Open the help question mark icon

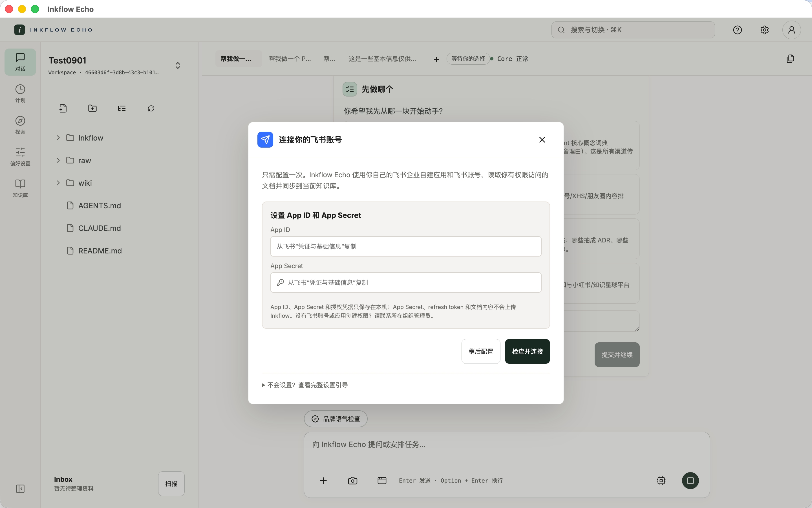(737, 30)
